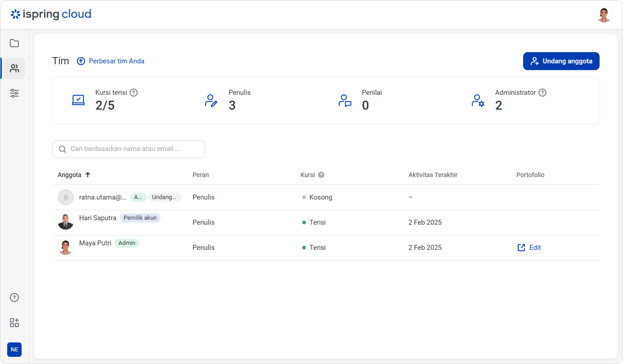Click the Perbesar tim Anda link
623x364 pixels.
(x=117, y=61)
